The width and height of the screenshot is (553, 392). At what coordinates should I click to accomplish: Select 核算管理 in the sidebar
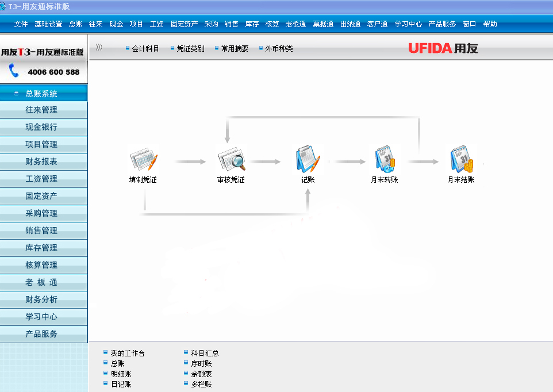[44, 266]
